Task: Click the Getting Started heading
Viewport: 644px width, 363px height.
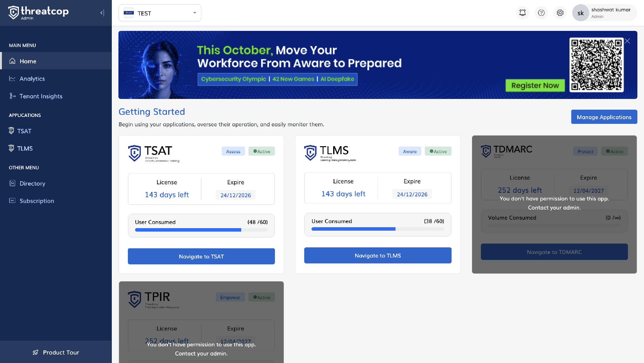Action: point(152,112)
